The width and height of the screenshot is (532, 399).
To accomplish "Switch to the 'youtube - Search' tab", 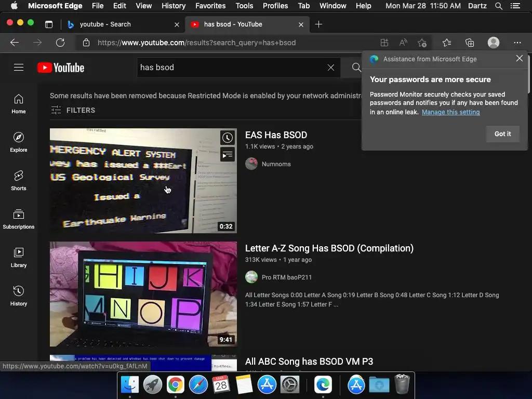I will [x=124, y=24].
